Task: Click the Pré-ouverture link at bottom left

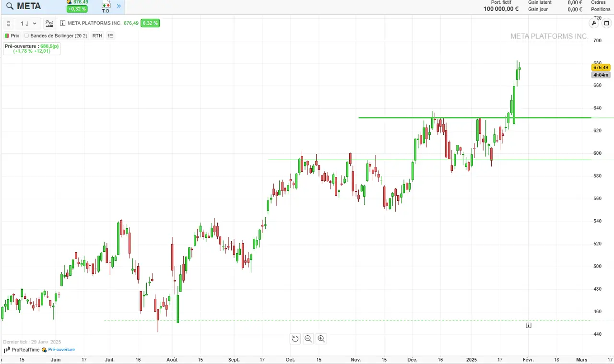Action: (x=61, y=350)
